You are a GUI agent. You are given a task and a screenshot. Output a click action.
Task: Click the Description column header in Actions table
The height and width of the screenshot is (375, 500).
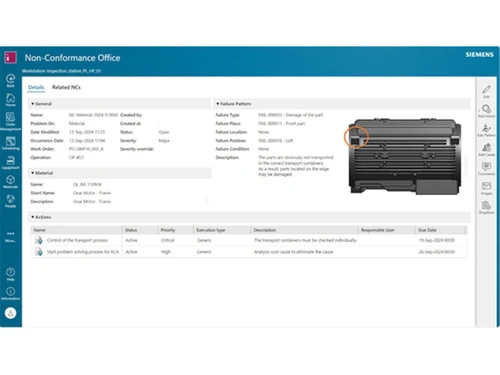point(304,230)
